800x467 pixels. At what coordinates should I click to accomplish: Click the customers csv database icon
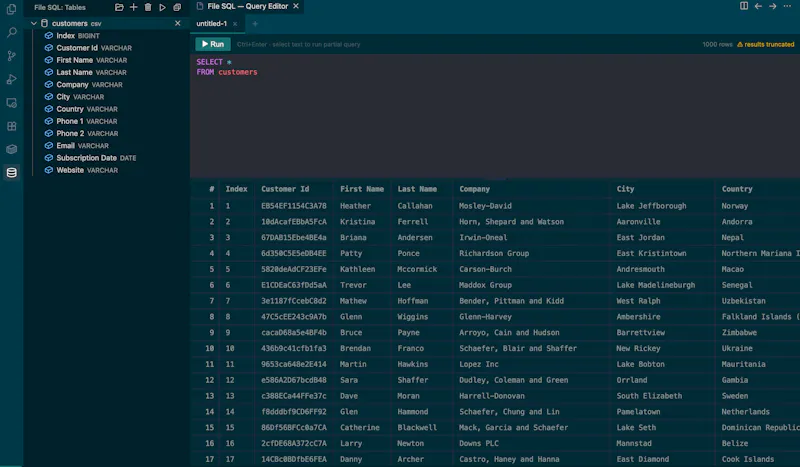pyautogui.click(x=44, y=23)
